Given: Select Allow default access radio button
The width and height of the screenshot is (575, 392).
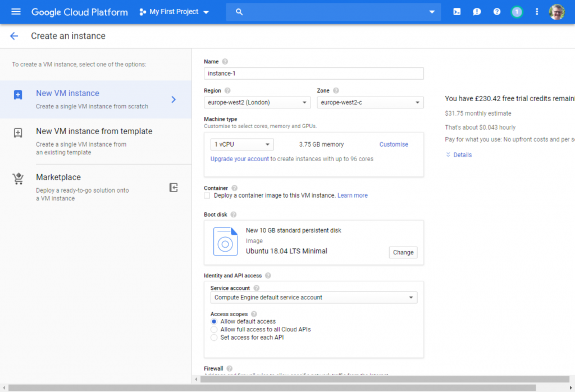Looking at the screenshot, I should (x=214, y=322).
